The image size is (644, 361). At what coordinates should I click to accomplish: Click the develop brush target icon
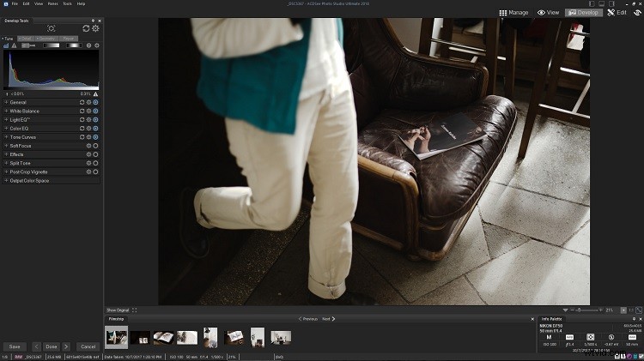pos(51,28)
